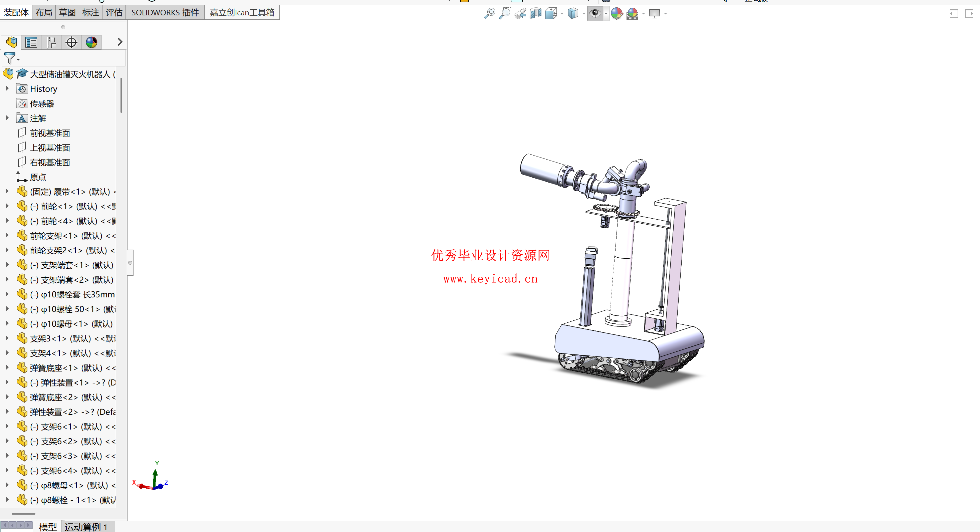980x532 pixels.
Task: Open Hide/Show Items dropdown arrow
Action: 605,14
